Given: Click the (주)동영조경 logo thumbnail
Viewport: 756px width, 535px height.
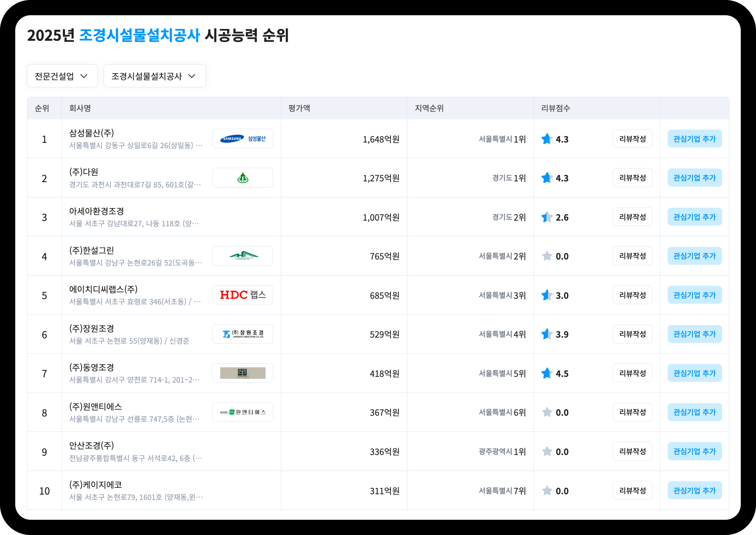Looking at the screenshot, I should pos(243,373).
